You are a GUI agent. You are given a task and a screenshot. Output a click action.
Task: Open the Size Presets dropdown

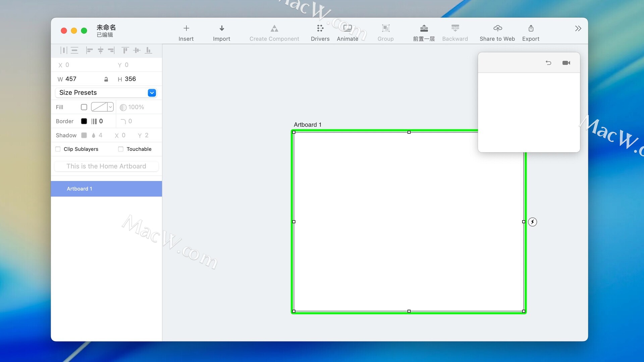(x=152, y=93)
